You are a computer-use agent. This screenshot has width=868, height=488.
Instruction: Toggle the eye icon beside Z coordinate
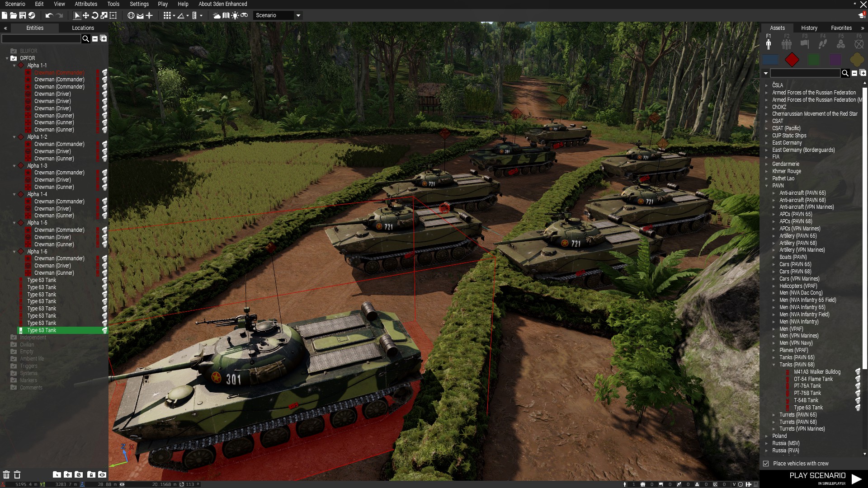[122, 484]
